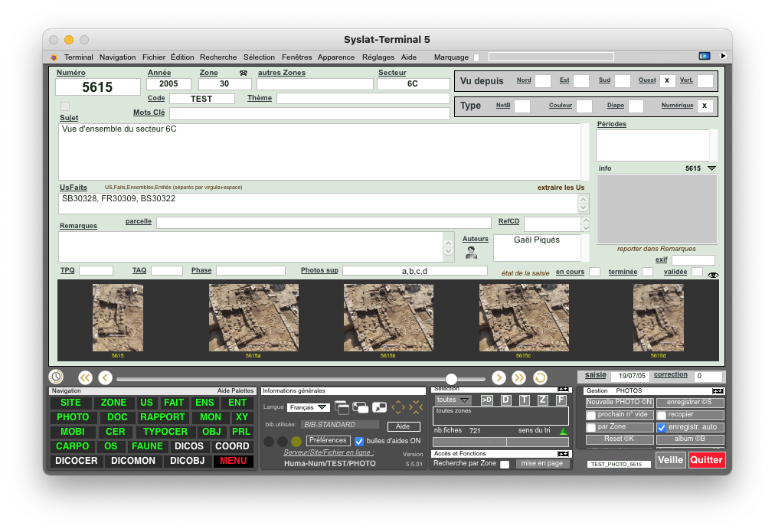The width and height of the screenshot is (775, 532).
Task: Click the eye icon near validée
Action: (713, 275)
